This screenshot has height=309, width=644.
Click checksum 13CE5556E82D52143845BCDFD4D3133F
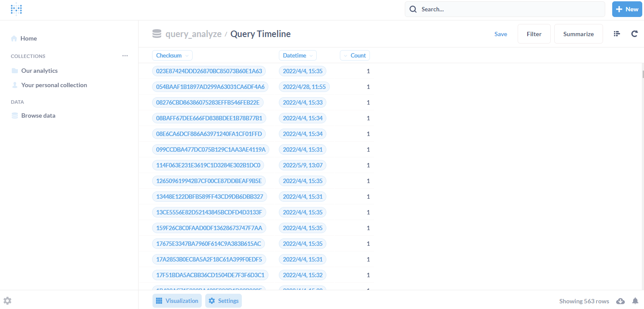click(x=209, y=212)
